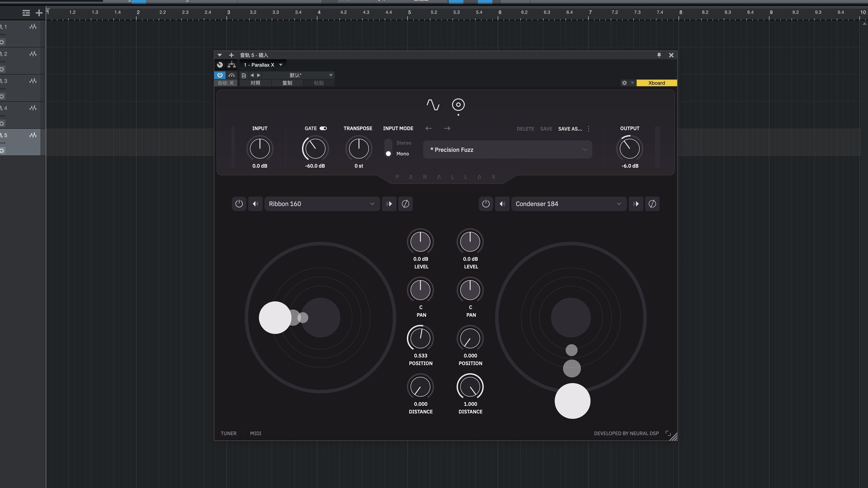The image size is (868, 488).
Task: Select the cab simulator speaker icon
Action: point(458,105)
